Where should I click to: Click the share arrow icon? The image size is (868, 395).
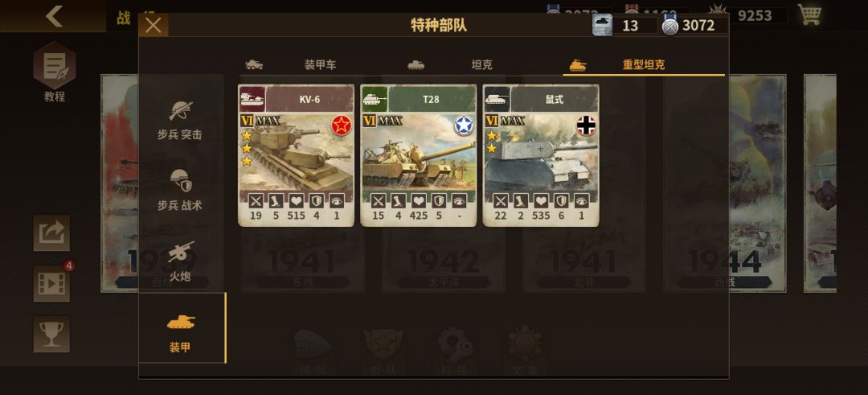point(51,232)
